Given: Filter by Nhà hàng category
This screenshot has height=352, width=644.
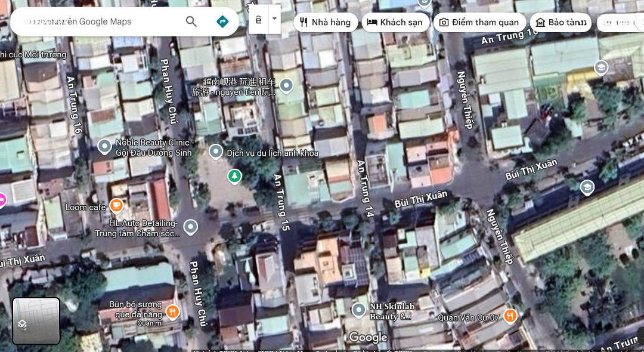Looking at the screenshot, I should 326,23.
